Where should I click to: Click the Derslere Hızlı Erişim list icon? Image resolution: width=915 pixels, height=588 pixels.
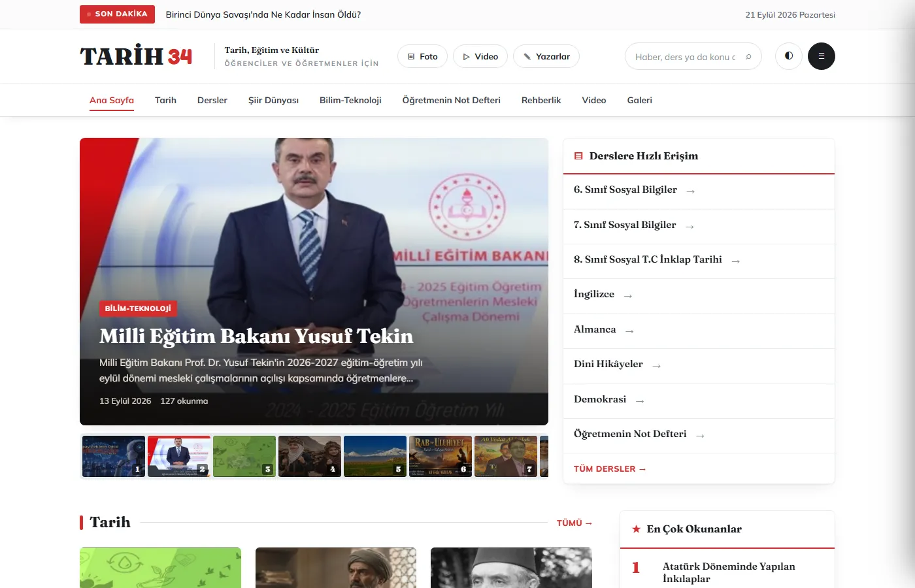pos(578,156)
